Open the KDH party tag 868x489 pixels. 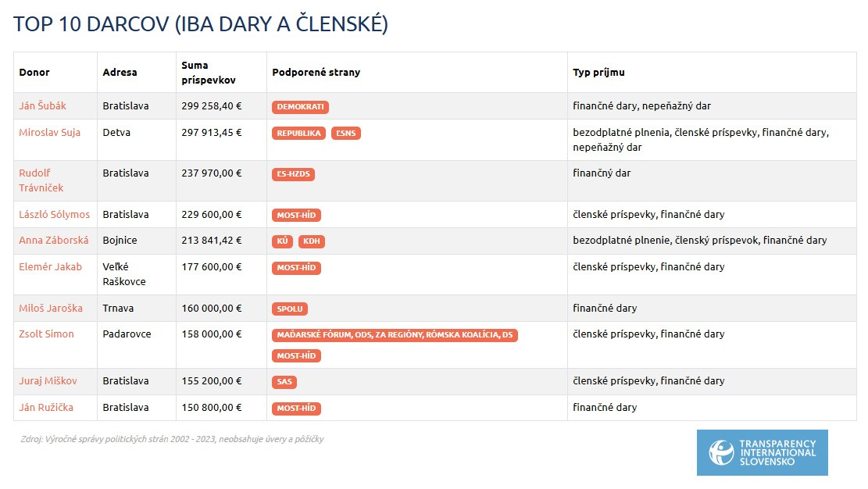click(311, 241)
